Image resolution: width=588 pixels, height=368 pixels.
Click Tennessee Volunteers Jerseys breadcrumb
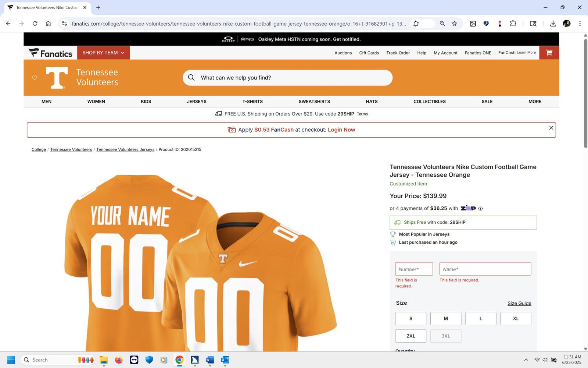(x=125, y=150)
